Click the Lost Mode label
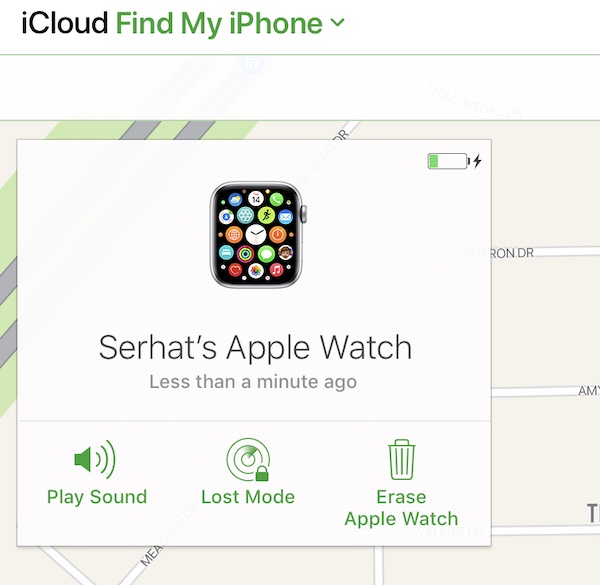Viewport: 600px width, 585px height. coord(248,497)
